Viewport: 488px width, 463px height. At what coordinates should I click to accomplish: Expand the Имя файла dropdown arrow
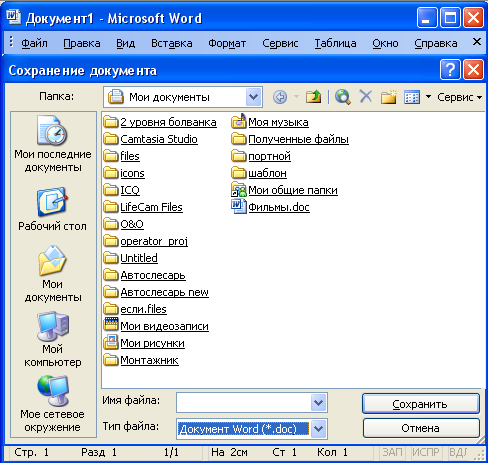coord(319,403)
